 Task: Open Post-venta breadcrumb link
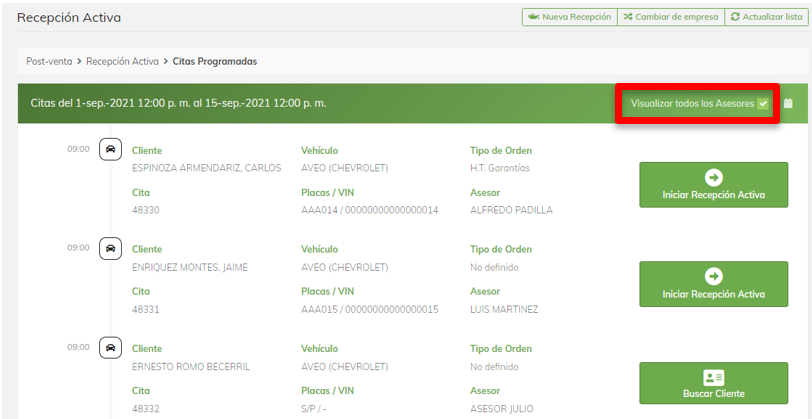[49, 61]
